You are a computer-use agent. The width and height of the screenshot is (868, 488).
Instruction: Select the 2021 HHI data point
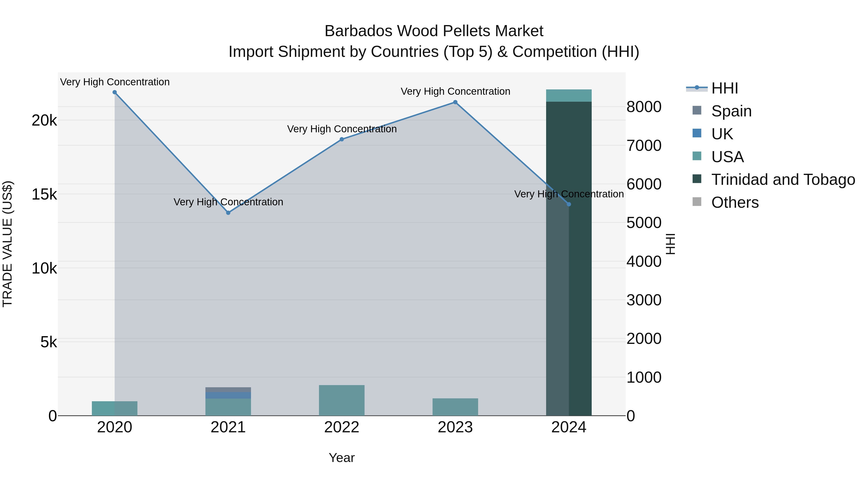(x=228, y=213)
